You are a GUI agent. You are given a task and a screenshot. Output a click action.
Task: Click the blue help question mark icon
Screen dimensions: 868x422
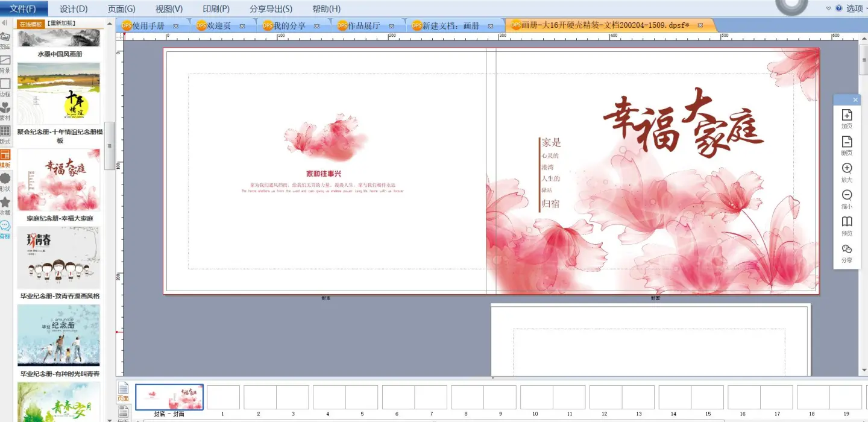[838, 8]
